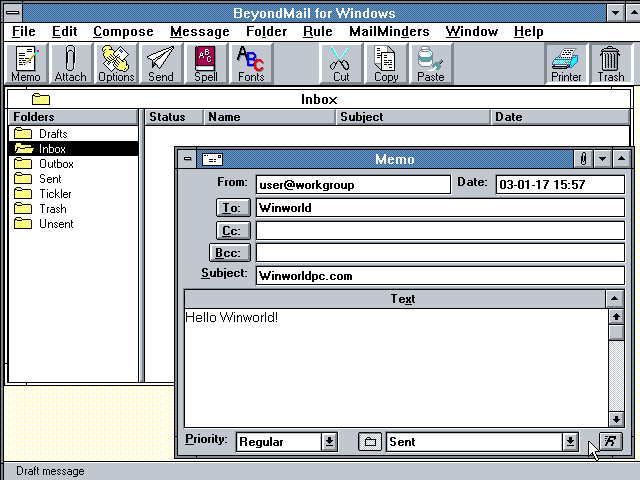Viewport: 640px width, 480px height.
Task: Click the envelope icon in Memo title bar
Action: point(212,159)
